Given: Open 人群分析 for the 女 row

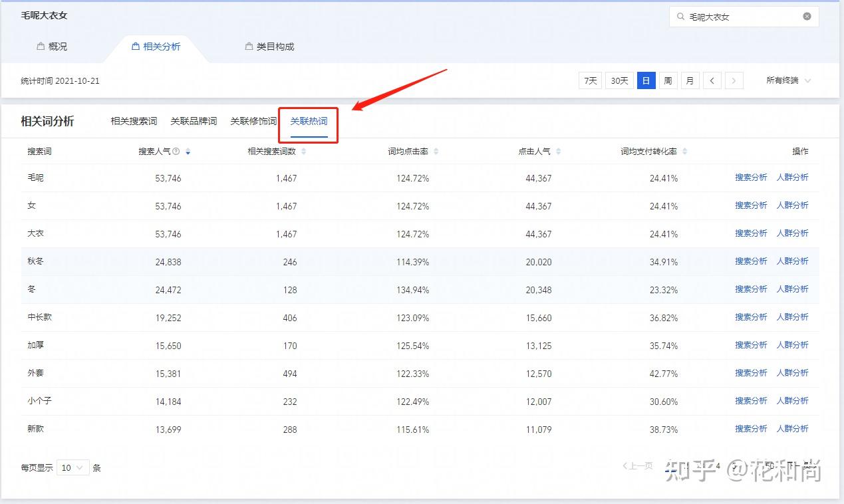Looking at the screenshot, I should (x=793, y=205).
